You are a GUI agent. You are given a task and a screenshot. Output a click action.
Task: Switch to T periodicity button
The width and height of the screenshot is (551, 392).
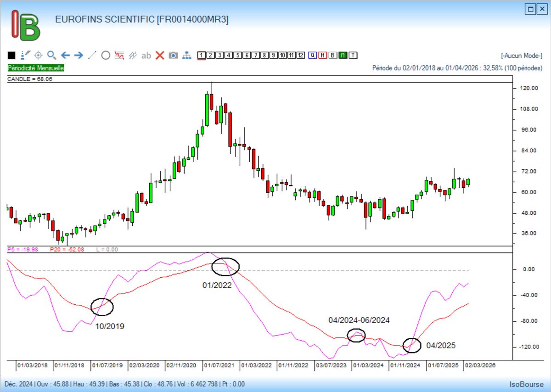coord(353,56)
